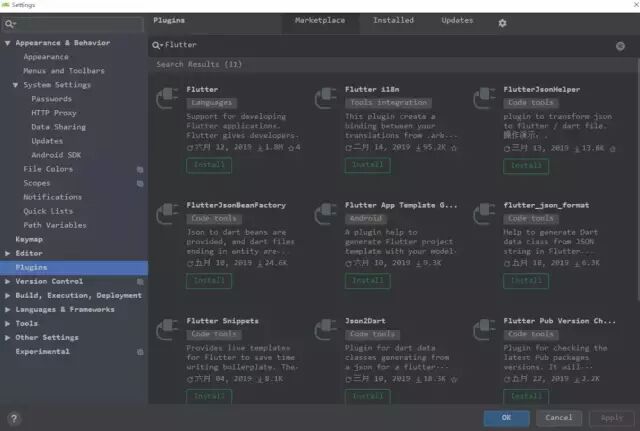Viewport: 640px width, 431px height.
Task: Open HTTP Proxy settings
Action: pyautogui.click(x=54, y=113)
